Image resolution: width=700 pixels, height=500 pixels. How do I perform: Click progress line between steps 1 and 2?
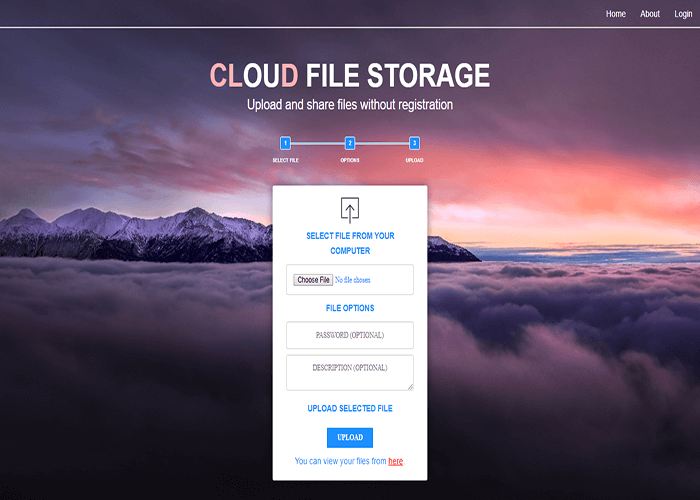[x=317, y=144]
